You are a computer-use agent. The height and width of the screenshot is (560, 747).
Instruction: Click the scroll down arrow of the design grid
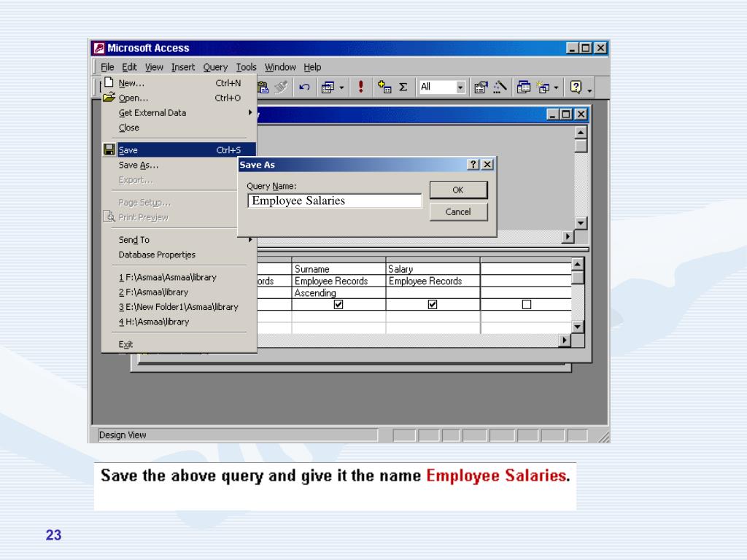click(x=578, y=327)
